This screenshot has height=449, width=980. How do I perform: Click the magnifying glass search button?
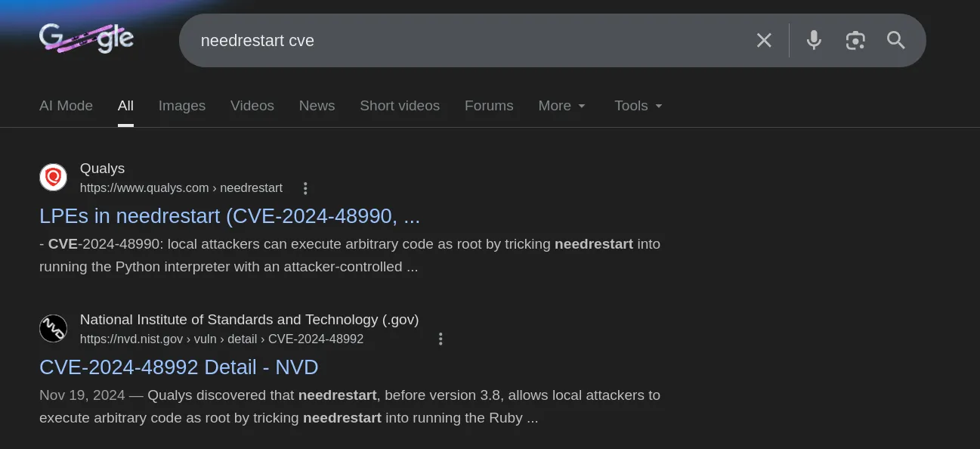tap(896, 40)
